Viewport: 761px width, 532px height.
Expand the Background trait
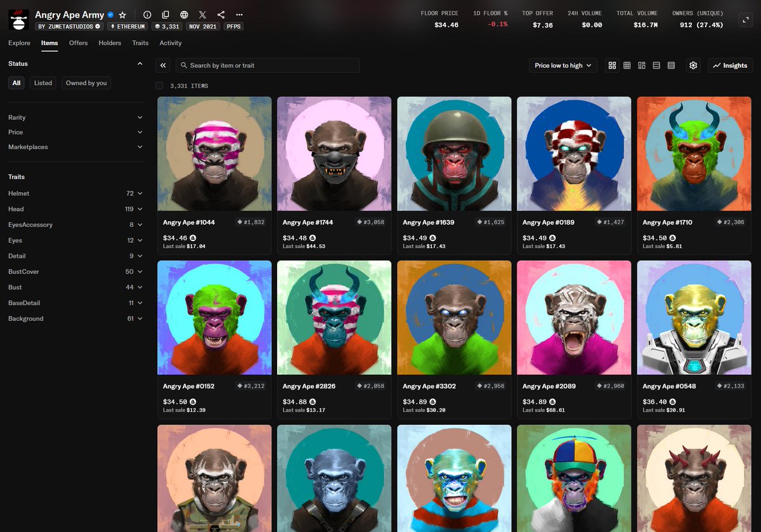click(76, 318)
